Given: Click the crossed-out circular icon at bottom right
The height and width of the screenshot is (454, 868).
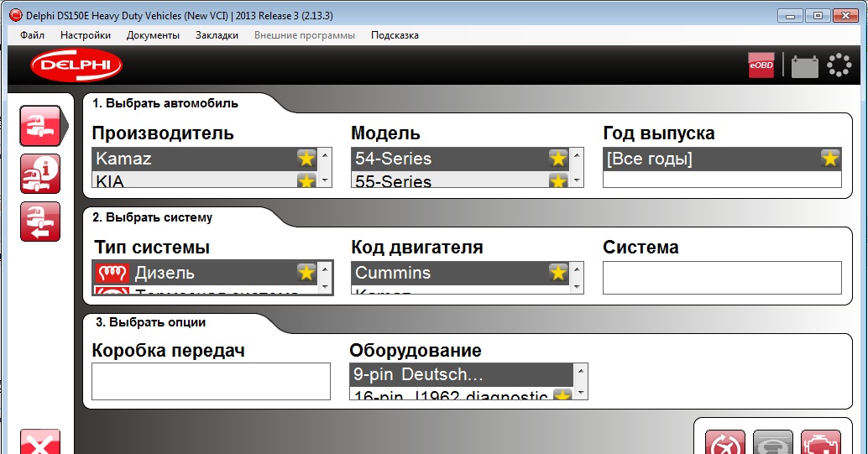Looking at the screenshot, I should click(724, 441).
